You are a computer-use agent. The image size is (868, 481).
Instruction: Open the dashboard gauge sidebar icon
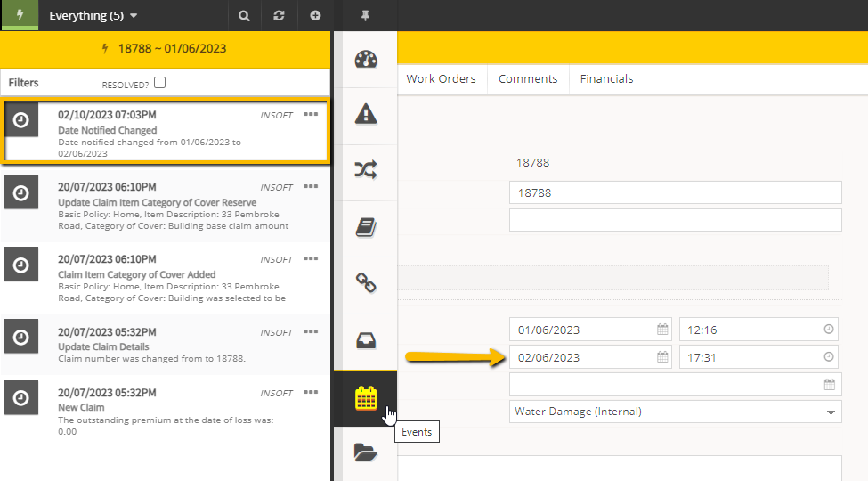click(366, 60)
